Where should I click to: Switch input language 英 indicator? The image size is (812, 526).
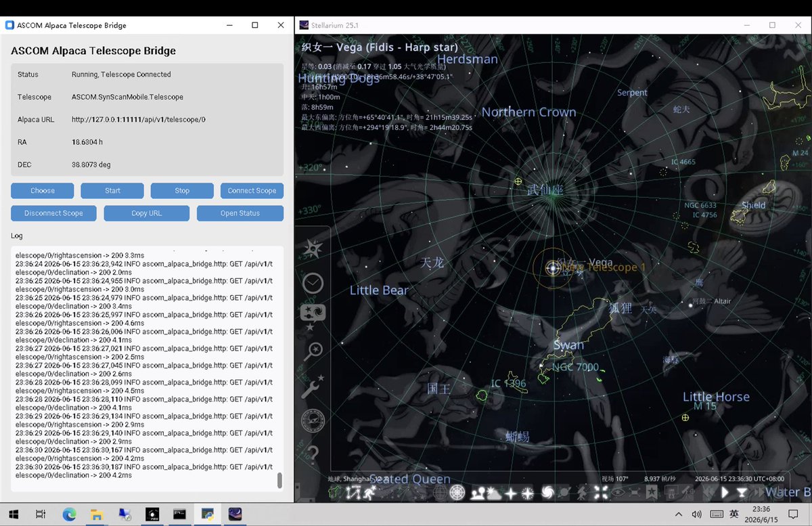tap(734, 514)
